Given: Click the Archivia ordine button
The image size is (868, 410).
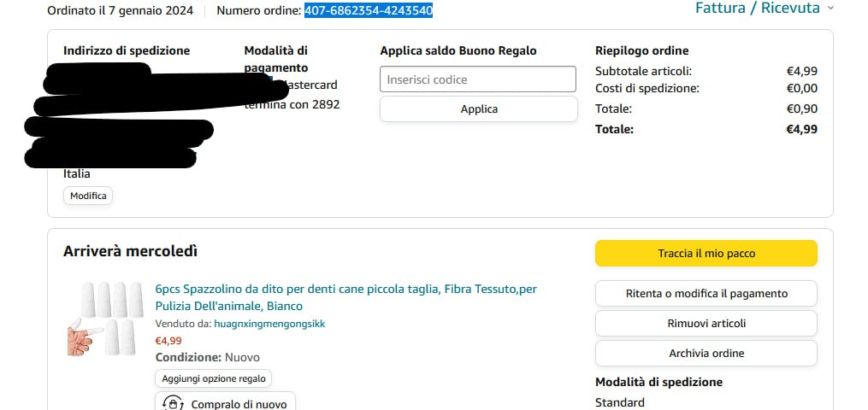Looking at the screenshot, I should click(706, 353).
